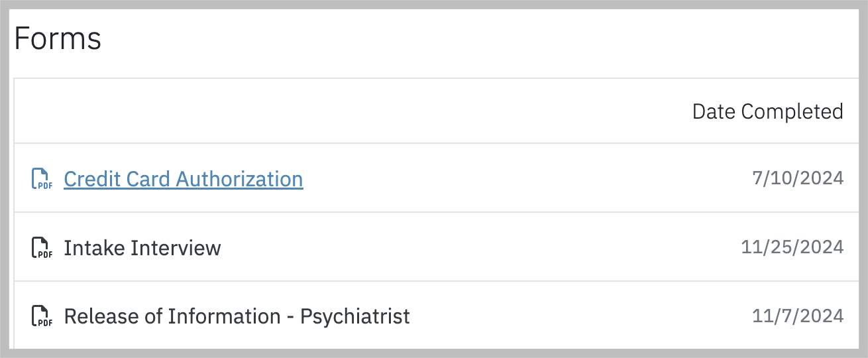Image resolution: width=868 pixels, height=358 pixels.
Task: Click the 11/25/2024 completion date
Action: (792, 247)
